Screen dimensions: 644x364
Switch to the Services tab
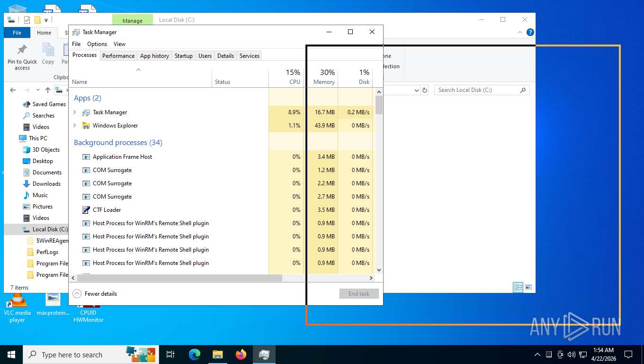pyautogui.click(x=250, y=56)
